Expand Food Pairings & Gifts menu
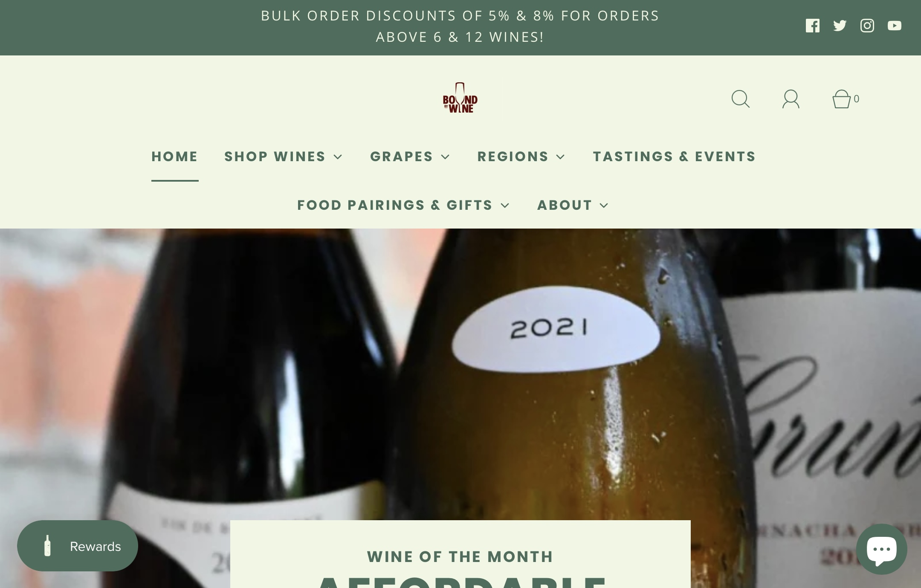Screen dimensions: 921x588 [x=403, y=205]
